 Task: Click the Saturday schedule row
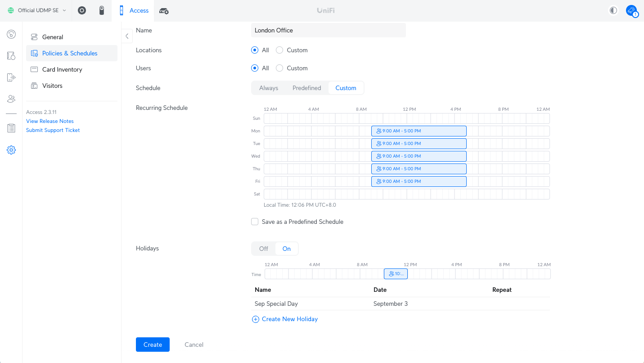click(407, 194)
